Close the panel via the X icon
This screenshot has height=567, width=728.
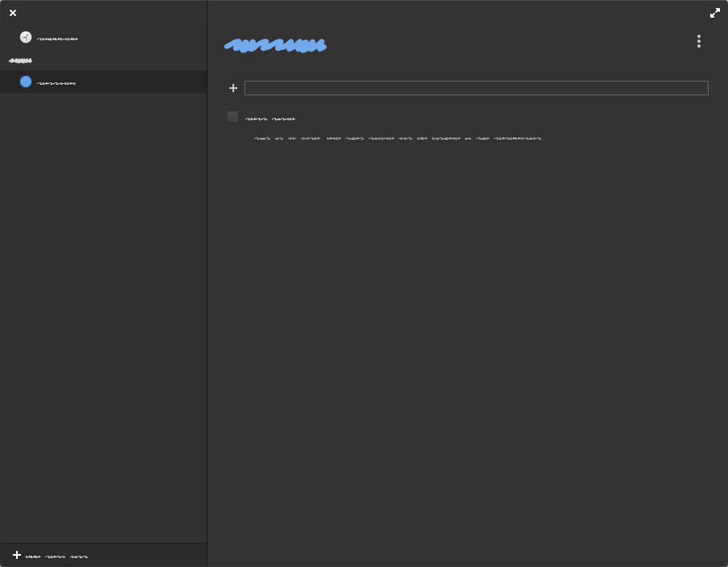(13, 13)
